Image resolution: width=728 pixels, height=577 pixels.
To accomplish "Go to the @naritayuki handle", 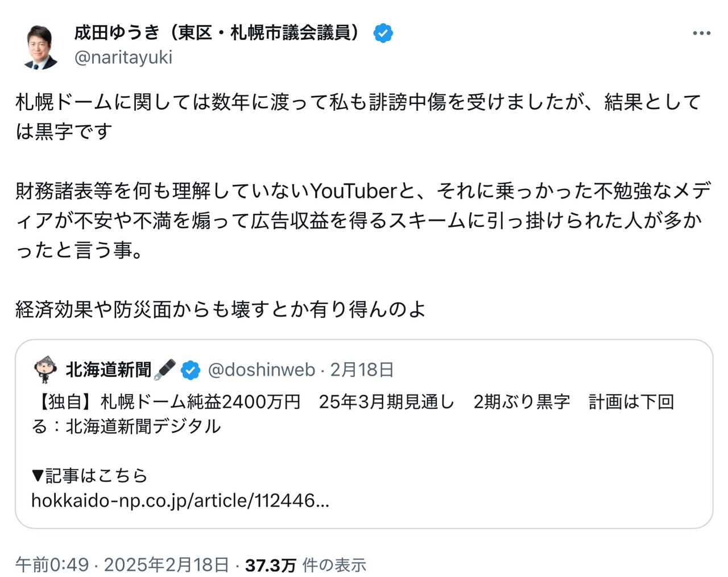I will (123, 57).
